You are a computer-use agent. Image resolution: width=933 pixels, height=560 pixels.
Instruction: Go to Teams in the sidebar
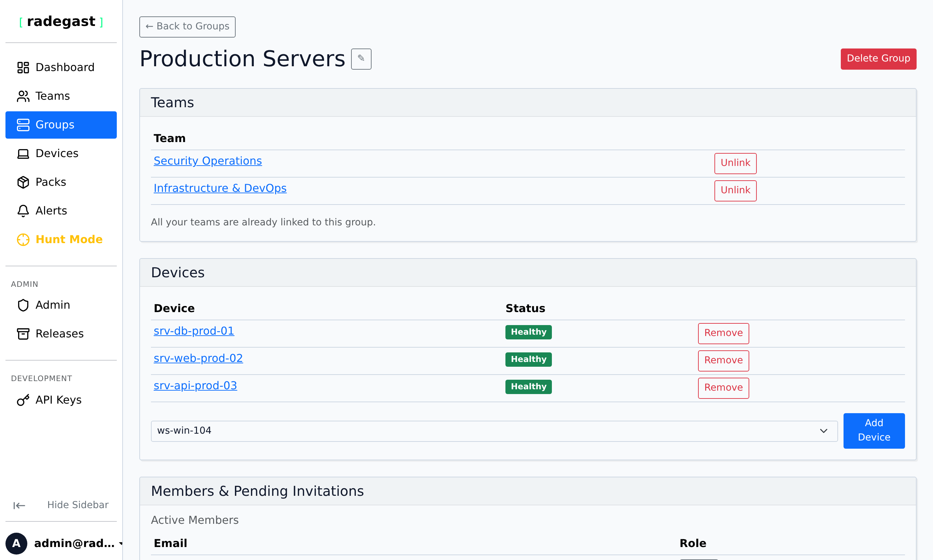pos(61,96)
